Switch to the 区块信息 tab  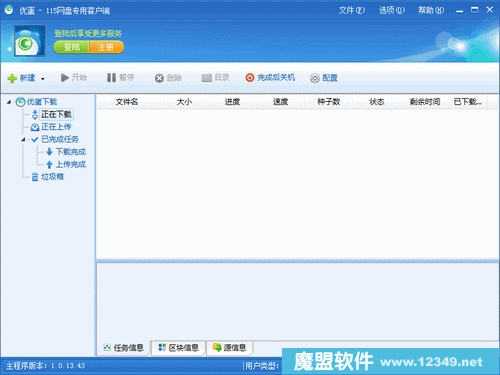(x=178, y=348)
